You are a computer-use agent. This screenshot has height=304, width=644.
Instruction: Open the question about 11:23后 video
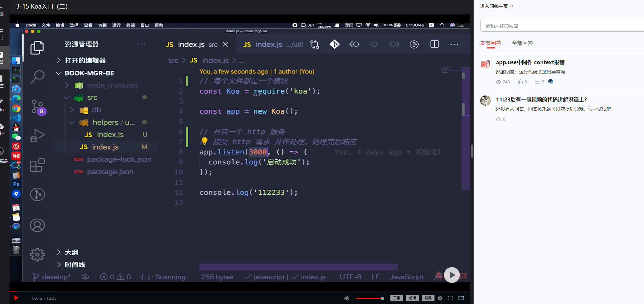pyautogui.click(x=541, y=99)
